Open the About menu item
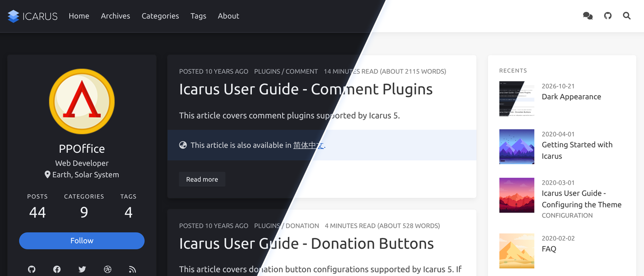 pos(229,16)
